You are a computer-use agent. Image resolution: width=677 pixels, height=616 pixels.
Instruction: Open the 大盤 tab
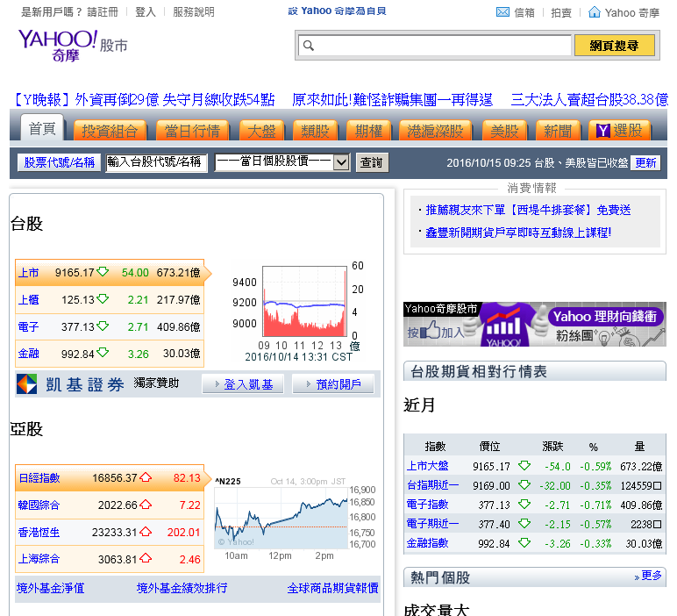click(x=261, y=131)
